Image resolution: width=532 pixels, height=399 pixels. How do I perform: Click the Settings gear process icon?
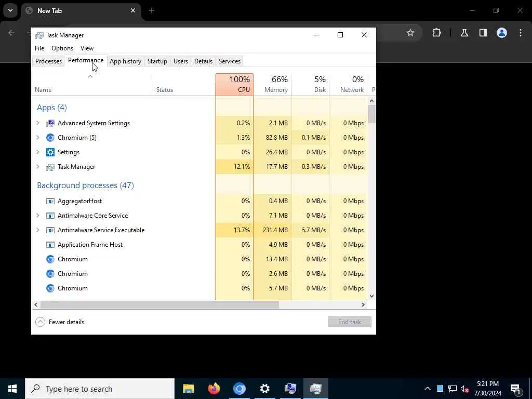click(50, 152)
